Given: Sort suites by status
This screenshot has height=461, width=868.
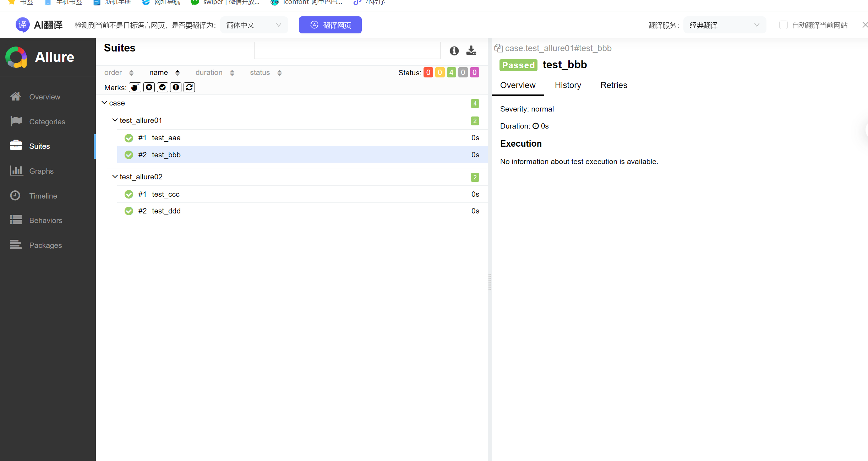Looking at the screenshot, I should [266, 72].
